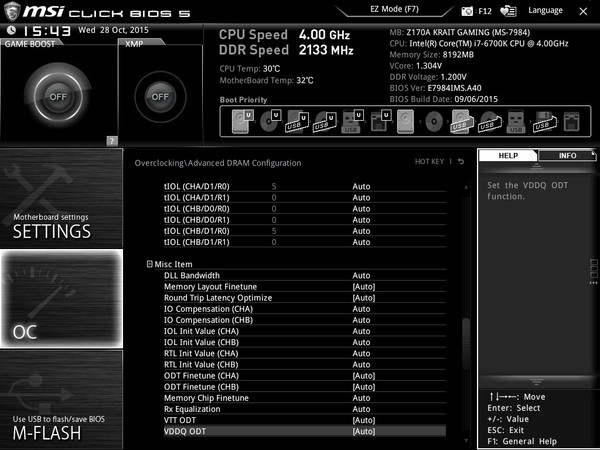
Task: Select the UEFI USB CD/DVD boot device
Action: pos(324,122)
